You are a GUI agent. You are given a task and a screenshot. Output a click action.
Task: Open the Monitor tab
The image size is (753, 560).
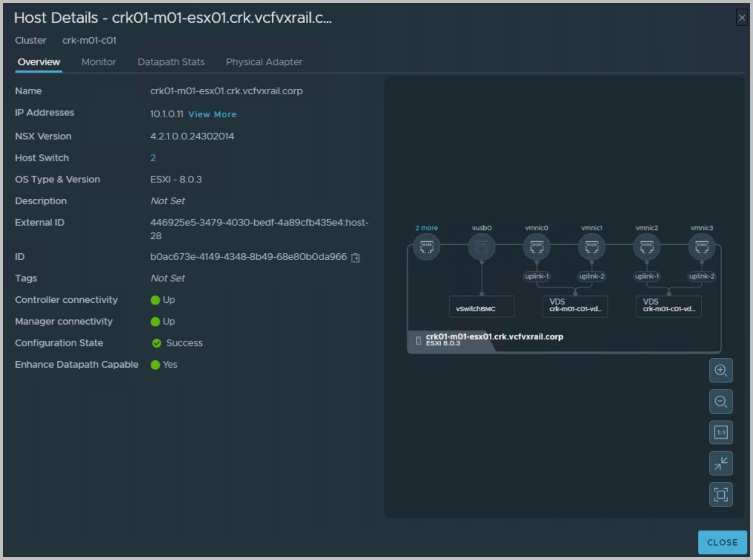(99, 62)
